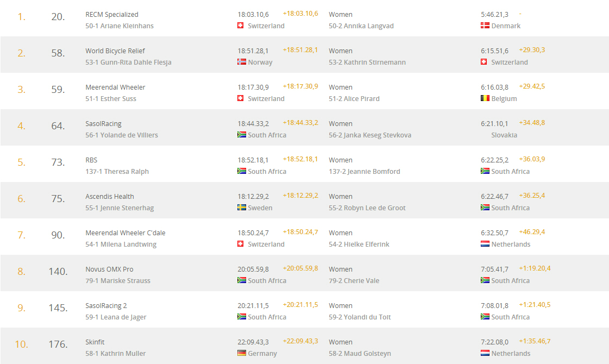
Task: Click the Belgium flag for Alice Pirard
Action: coord(485,98)
